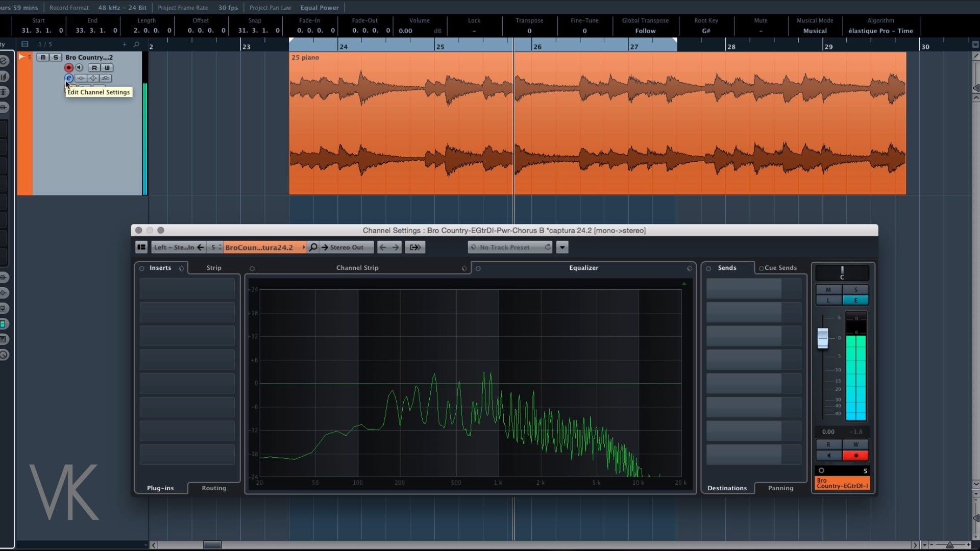
Task: Open preset menu arrow next to Track Preset
Action: click(x=562, y=247)
